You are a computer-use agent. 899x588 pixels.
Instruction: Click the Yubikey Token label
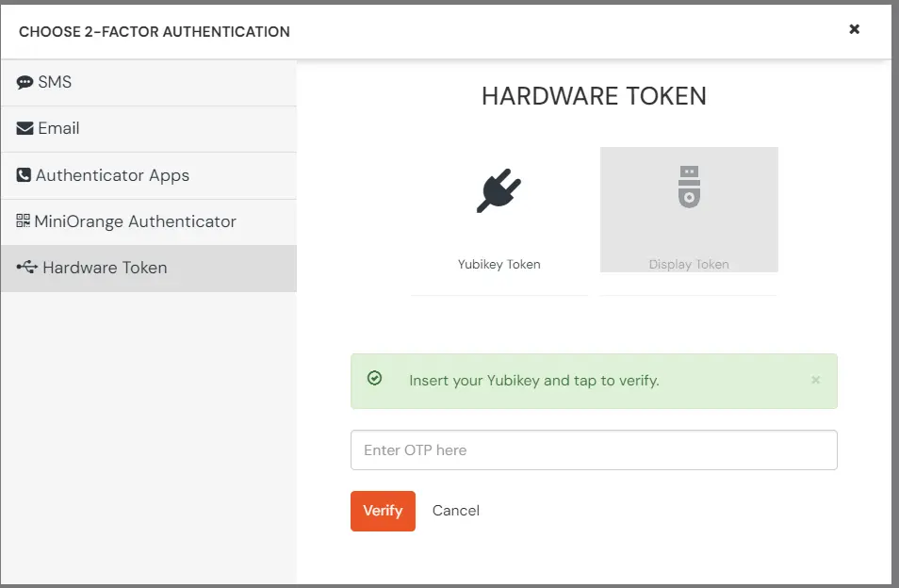click(x=499, y=264)
